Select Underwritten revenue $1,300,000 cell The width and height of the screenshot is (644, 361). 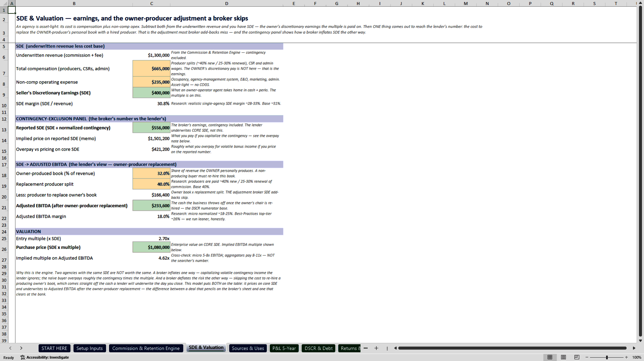(152, 55)
